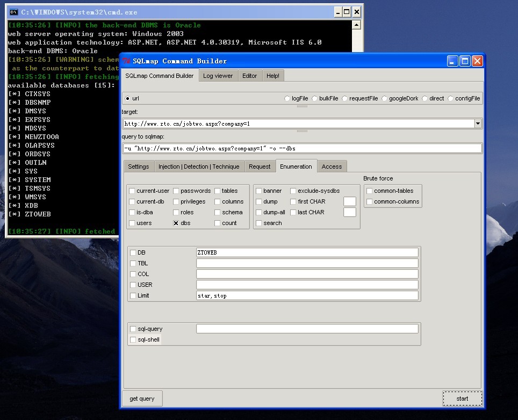
Task: Tick the Limit checkbox
Action: click(x=133, y=295)
